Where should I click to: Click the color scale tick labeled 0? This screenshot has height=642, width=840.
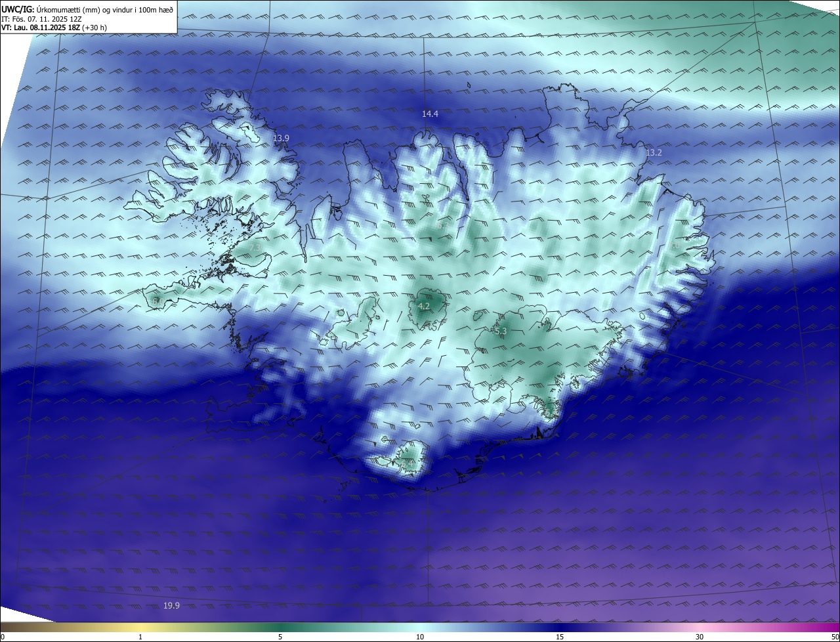(x=2, y=637)
